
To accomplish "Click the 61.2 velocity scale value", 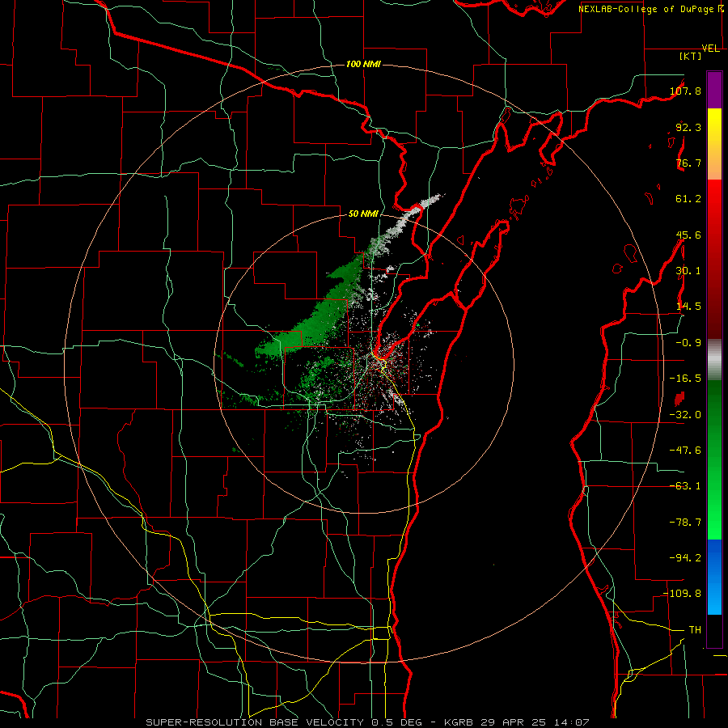I will coord(688,199).
